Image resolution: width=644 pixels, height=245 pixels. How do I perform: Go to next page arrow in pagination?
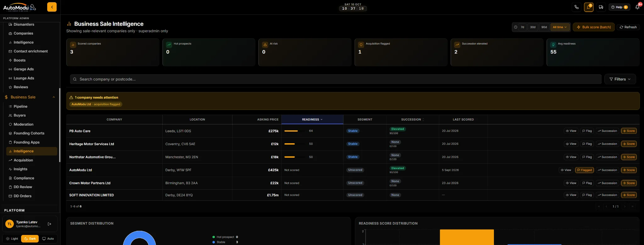coord(625,206)
